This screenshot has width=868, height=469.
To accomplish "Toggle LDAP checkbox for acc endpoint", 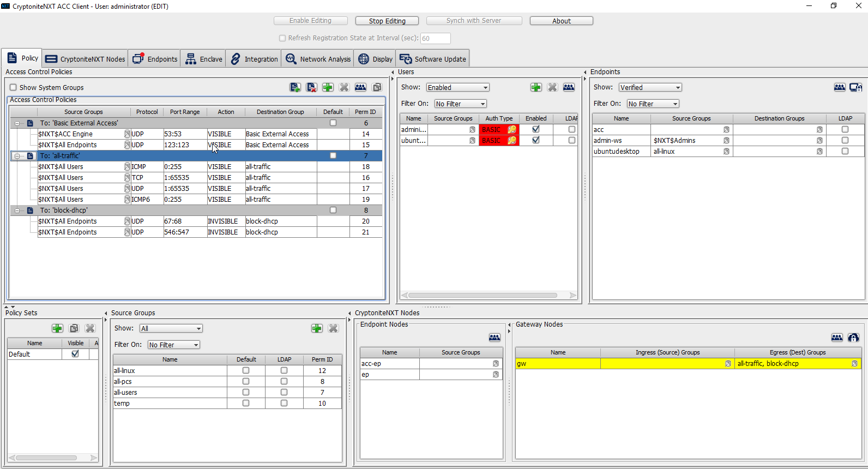I will pyautogui.click(x=845, y=129).
